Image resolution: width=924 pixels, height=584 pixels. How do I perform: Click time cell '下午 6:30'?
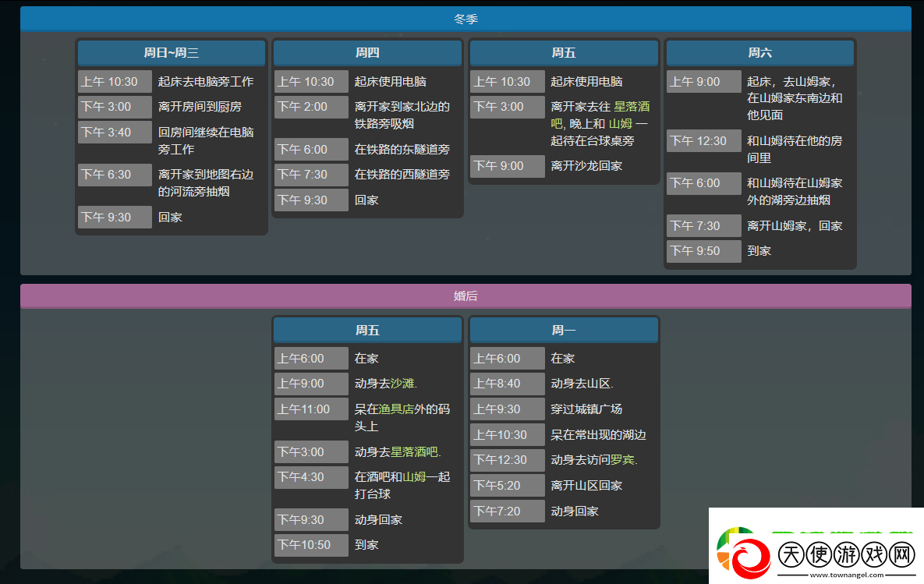coord(115,175)
